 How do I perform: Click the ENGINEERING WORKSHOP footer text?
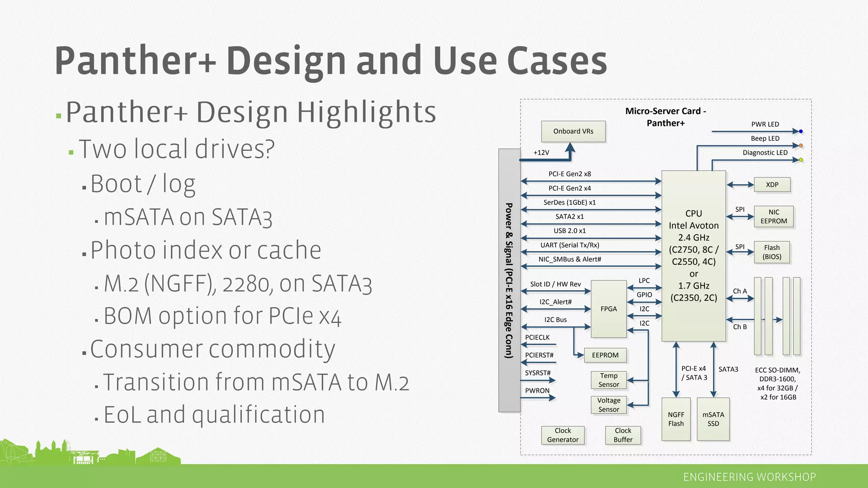[749, 477]
